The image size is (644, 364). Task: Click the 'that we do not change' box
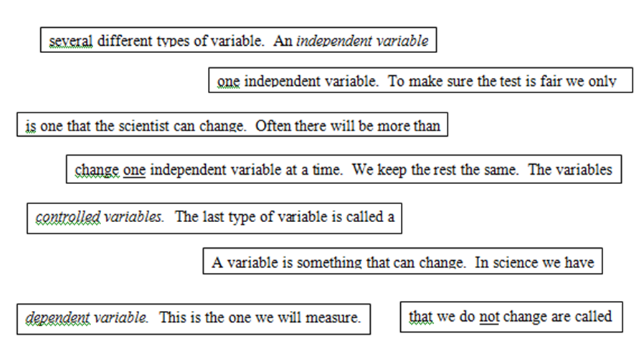click(511, 317)
